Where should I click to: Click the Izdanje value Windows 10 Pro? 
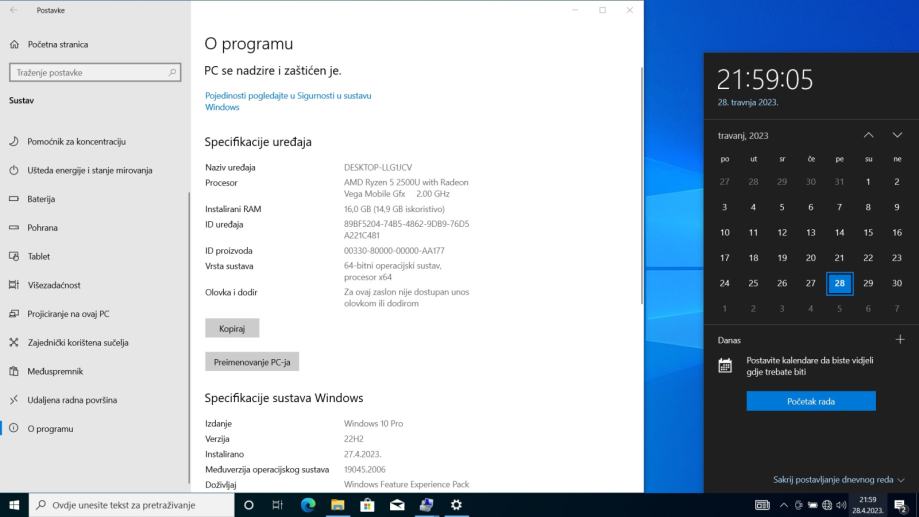373,424
